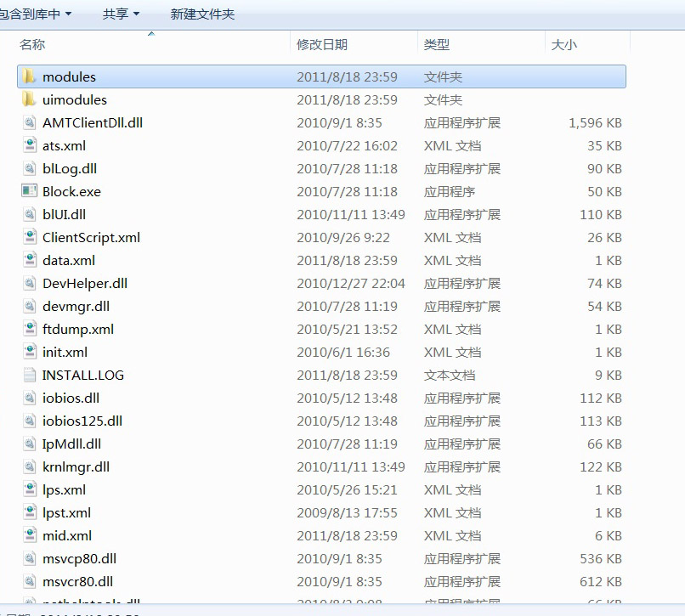Select the INSTALL.LOG text file icon
The image size is (685, 616).
(29, 375)
